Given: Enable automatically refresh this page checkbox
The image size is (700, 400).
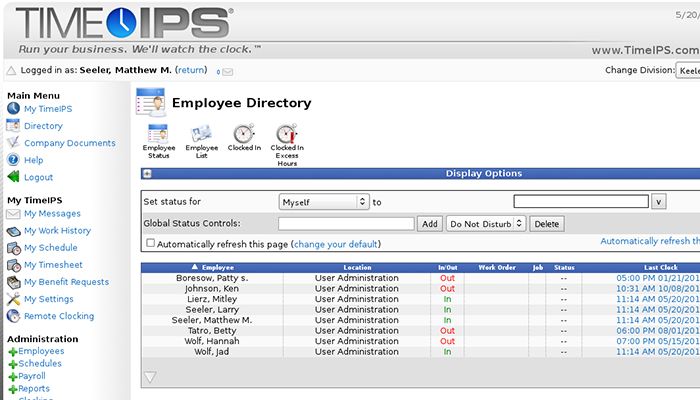Looking at the screenshot, I should (150, 243).
